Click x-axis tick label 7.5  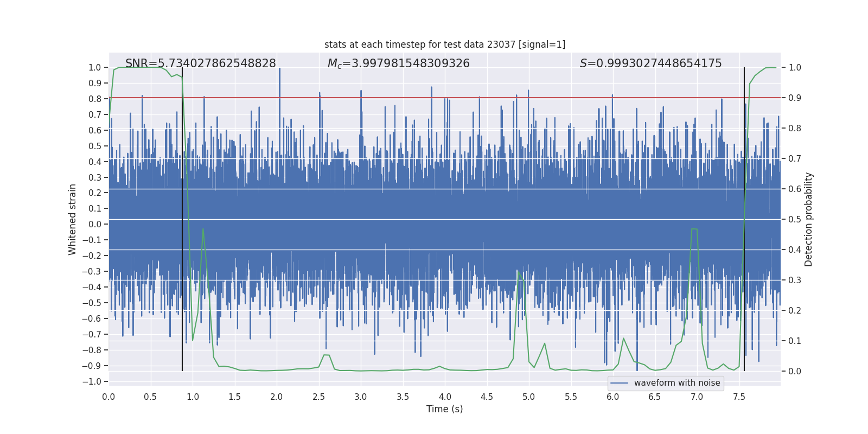(739, 397)
